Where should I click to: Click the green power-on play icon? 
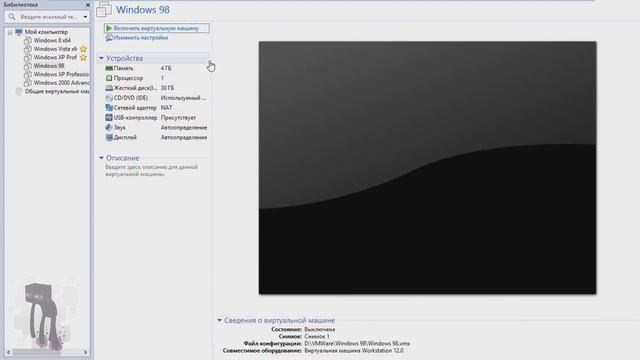109,28
